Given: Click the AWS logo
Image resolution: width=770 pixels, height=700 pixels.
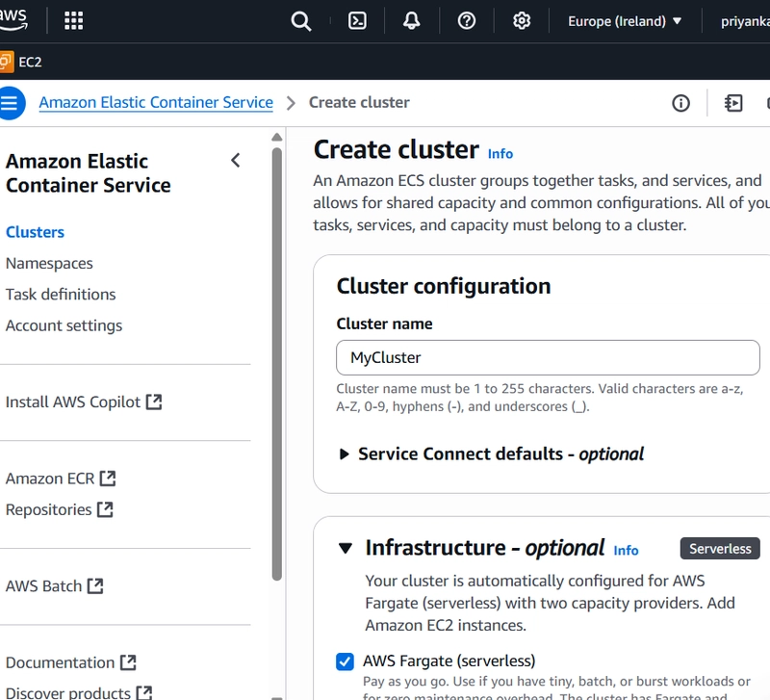Looking at the screenshot, I should tap(13, 19).
